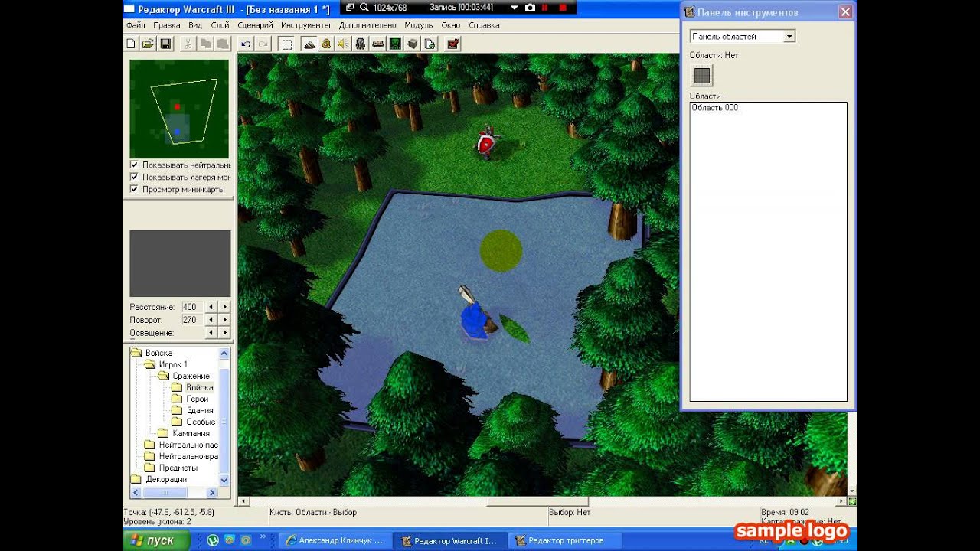The width and height of the screenshot is (980, 551).
Task: Increase Освещение with the right arrow
Action: 224,333
